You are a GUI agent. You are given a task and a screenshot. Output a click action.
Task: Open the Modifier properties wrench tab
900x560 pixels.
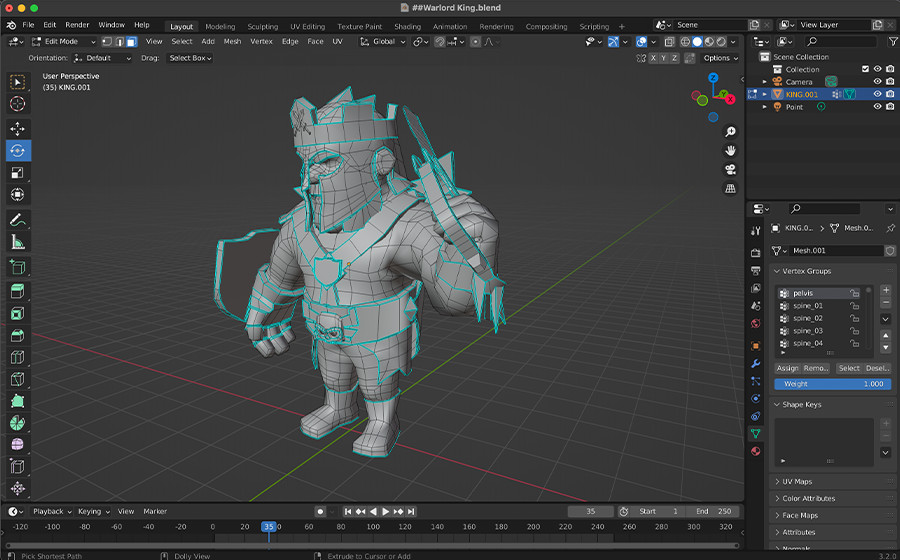click(x=755, y=363)
